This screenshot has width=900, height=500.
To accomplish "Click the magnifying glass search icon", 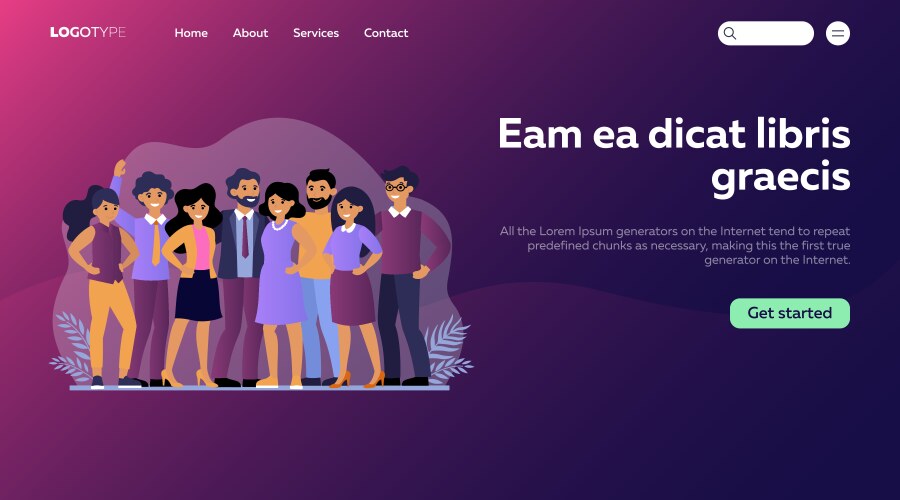I will [730, 33].
